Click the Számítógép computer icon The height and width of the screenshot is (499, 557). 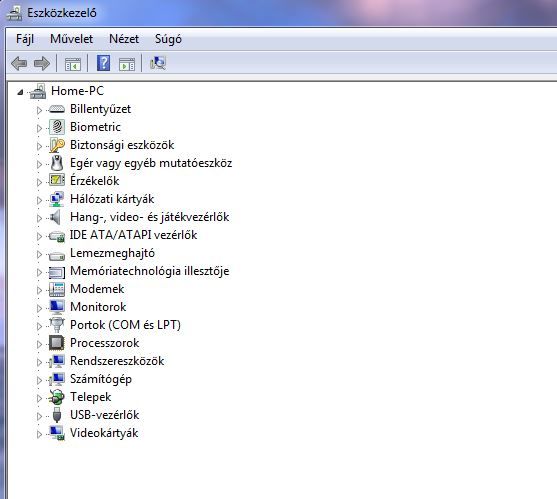pyautogui.click(x=57, y=379)
